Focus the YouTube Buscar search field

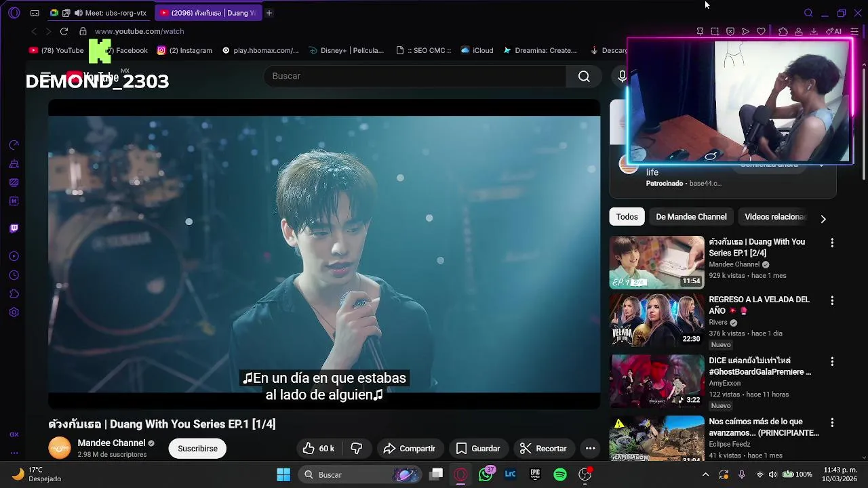(415, 76)
